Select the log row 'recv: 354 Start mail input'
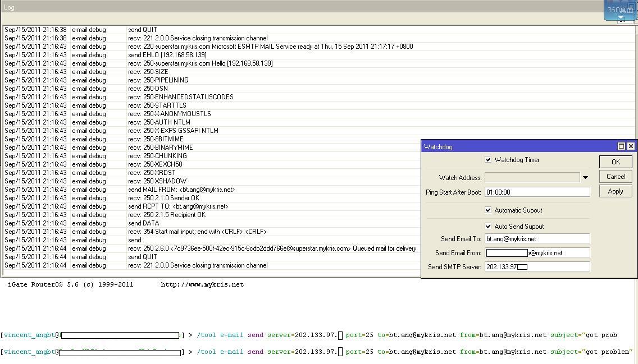The image size is (638, 364). tap(212, 232)
